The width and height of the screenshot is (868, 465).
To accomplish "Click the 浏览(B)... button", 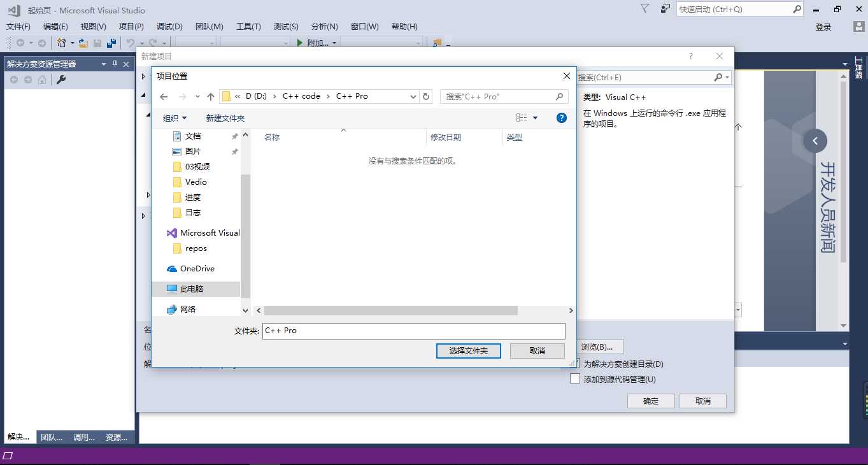I will click(597, 347).
